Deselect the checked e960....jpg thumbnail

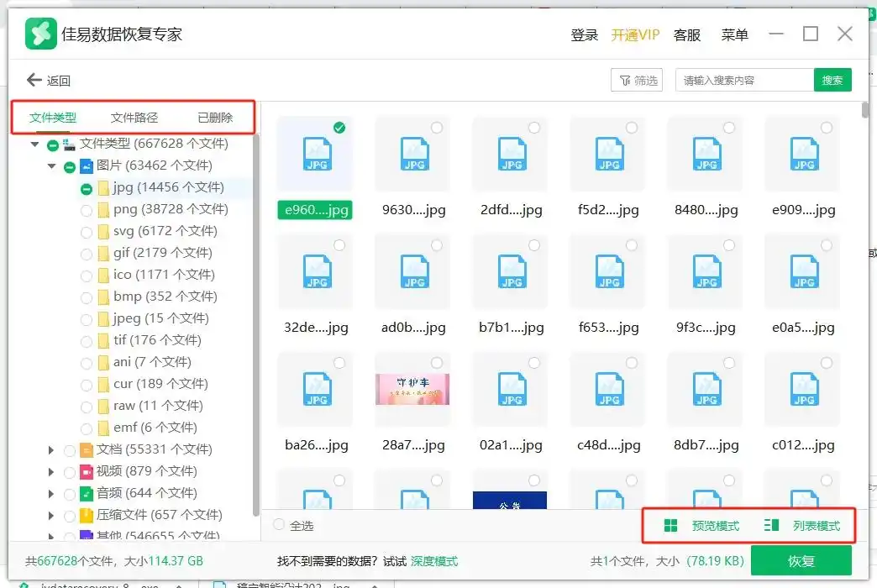pyautogui.click(x=338, y=128)
